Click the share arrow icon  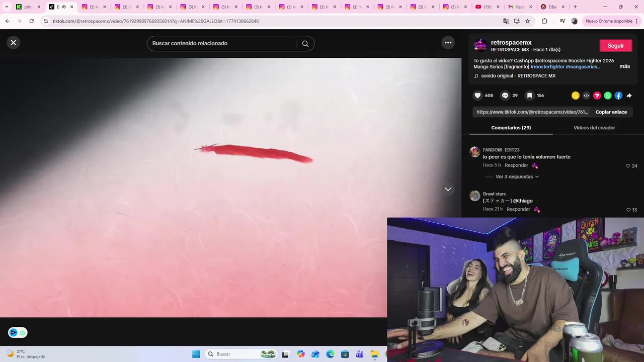click(629, 96)
